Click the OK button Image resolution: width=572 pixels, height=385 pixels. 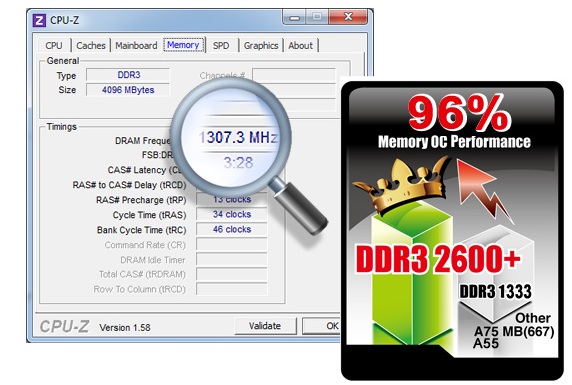(x=322, y=326)
